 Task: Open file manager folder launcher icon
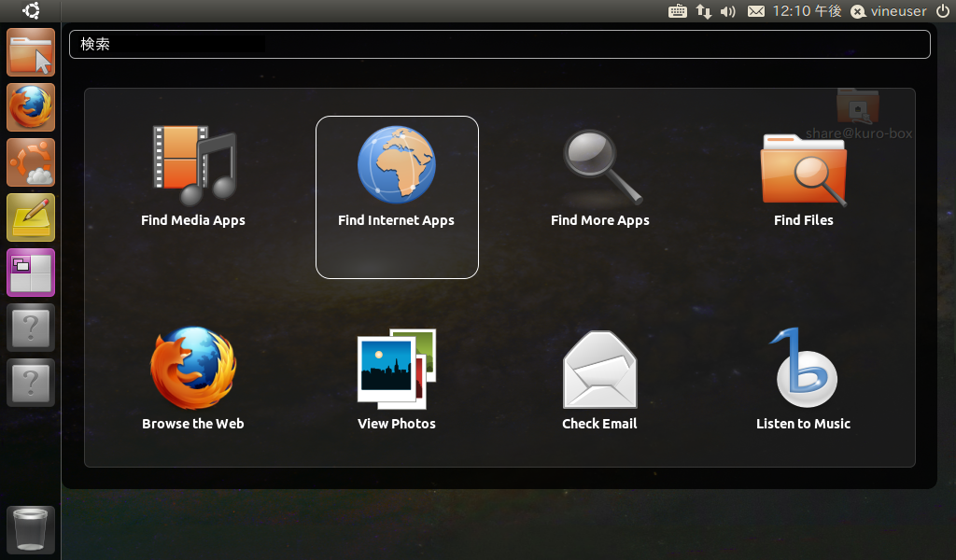point(31,52)
